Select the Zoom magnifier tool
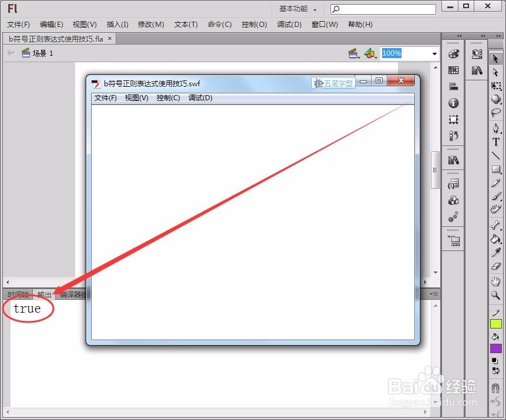506x420 pixels. click(x=495, y=295)
